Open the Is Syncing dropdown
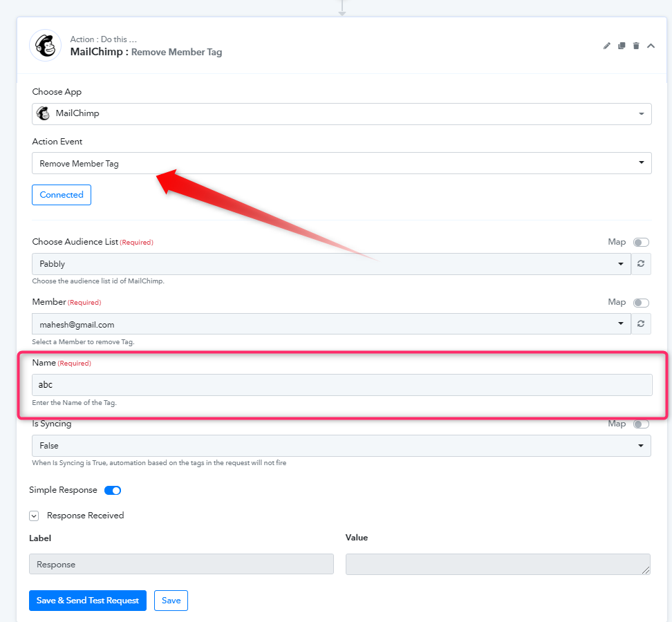The width and height of the screenshot is (672, 622). (x=342, y=446)
